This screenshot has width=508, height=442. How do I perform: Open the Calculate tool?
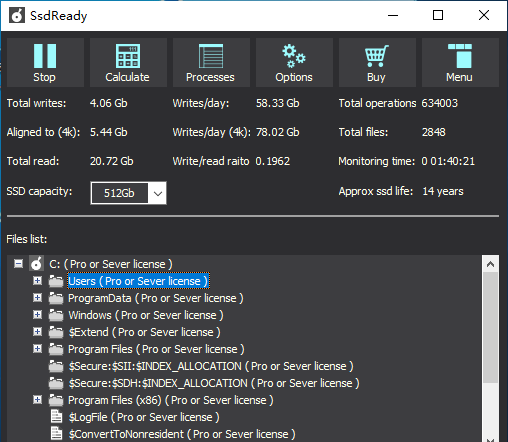click(128, 62)
